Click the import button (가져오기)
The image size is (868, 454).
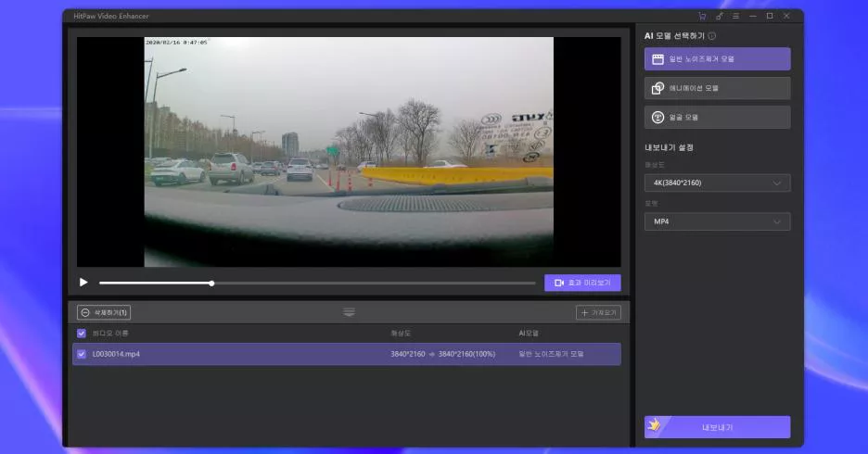(x=598, y=313)
